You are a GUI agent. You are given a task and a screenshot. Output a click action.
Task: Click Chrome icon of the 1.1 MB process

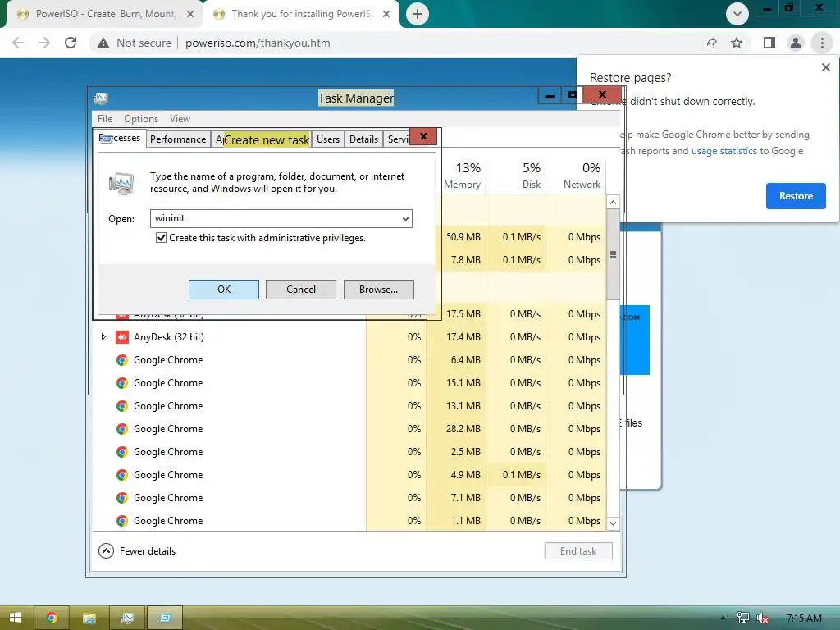coord(122,521)
